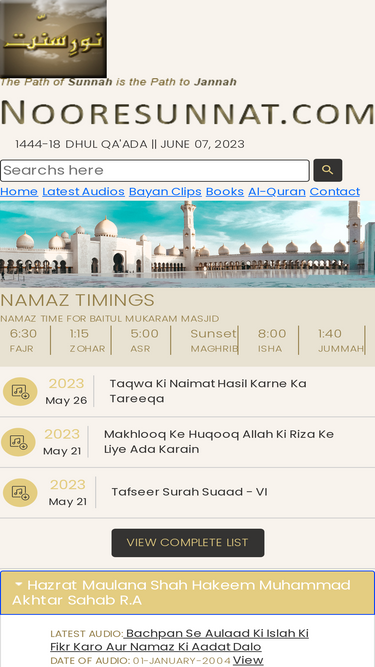
Task: Open audio icon for Tafseer Surah Suaad
Action: [x=20, y=493]
